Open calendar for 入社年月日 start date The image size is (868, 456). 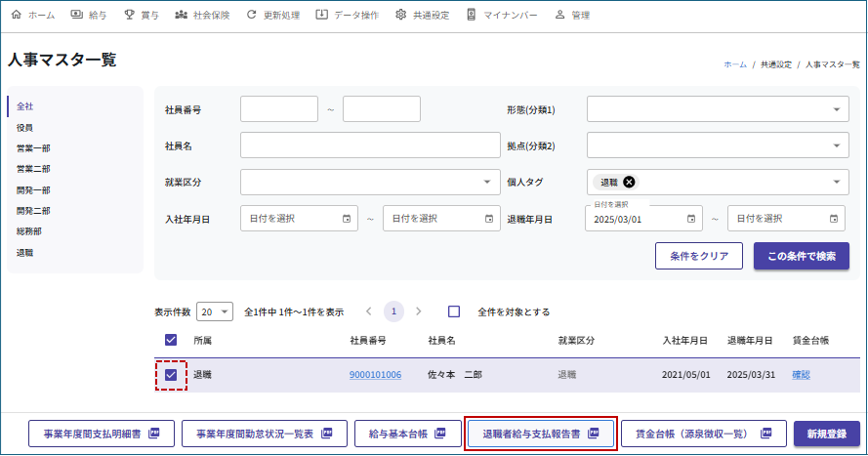point(347,219)
